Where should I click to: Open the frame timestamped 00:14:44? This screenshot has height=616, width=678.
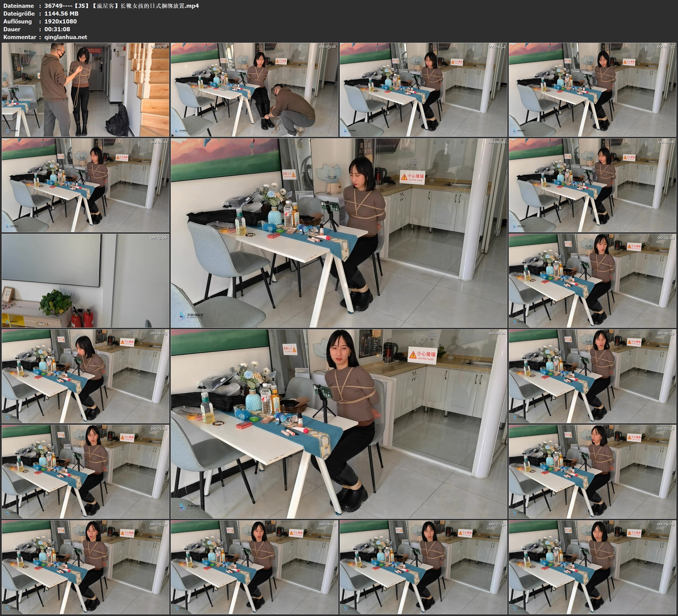coord(592,281)
